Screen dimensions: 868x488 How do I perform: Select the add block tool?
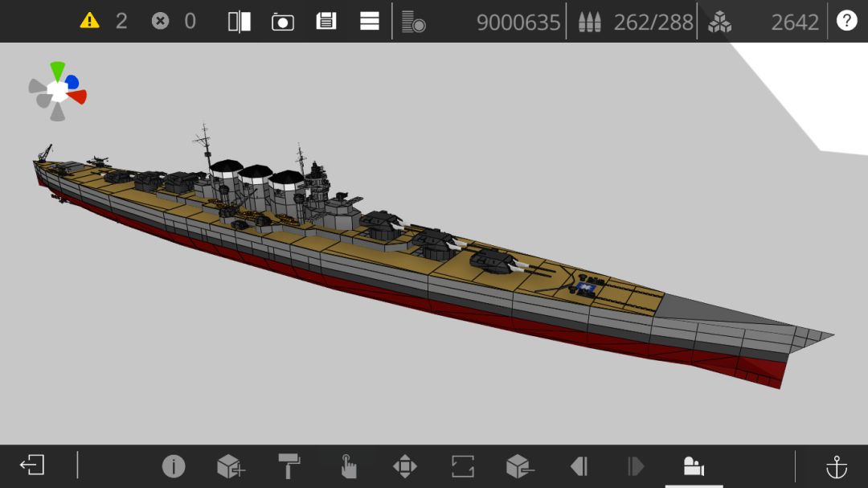231,465
